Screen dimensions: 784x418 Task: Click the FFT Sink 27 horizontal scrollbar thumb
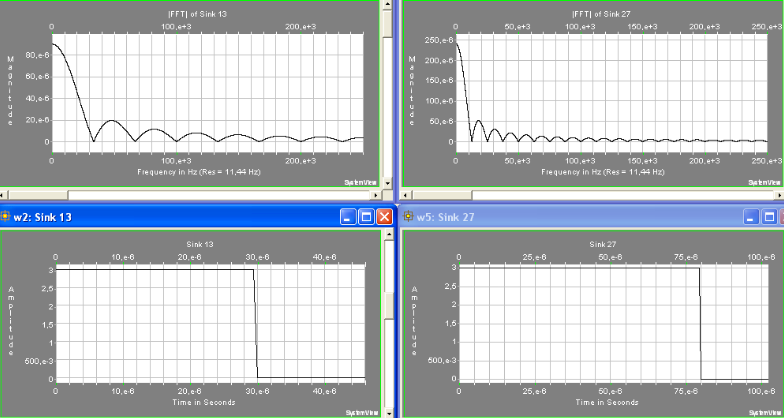point(442,194)
